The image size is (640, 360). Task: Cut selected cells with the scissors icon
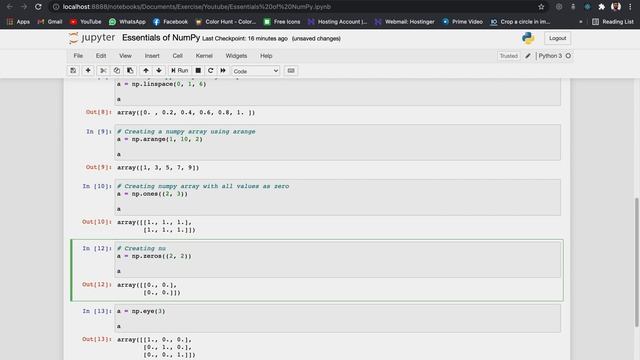point(103,71)
